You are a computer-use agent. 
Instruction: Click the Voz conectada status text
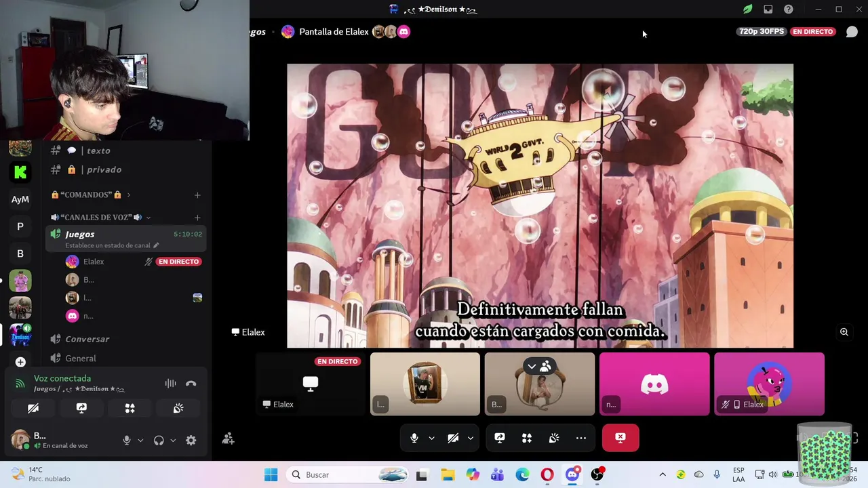point(62,378)
